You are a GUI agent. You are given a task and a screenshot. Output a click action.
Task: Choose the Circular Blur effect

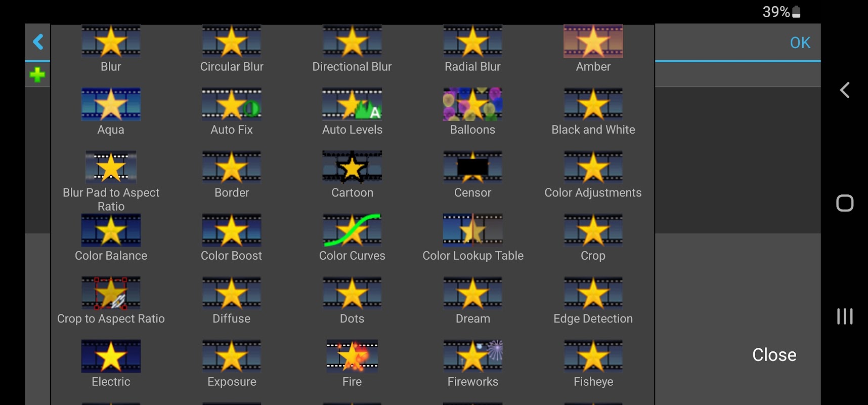(x=232, y=42)
